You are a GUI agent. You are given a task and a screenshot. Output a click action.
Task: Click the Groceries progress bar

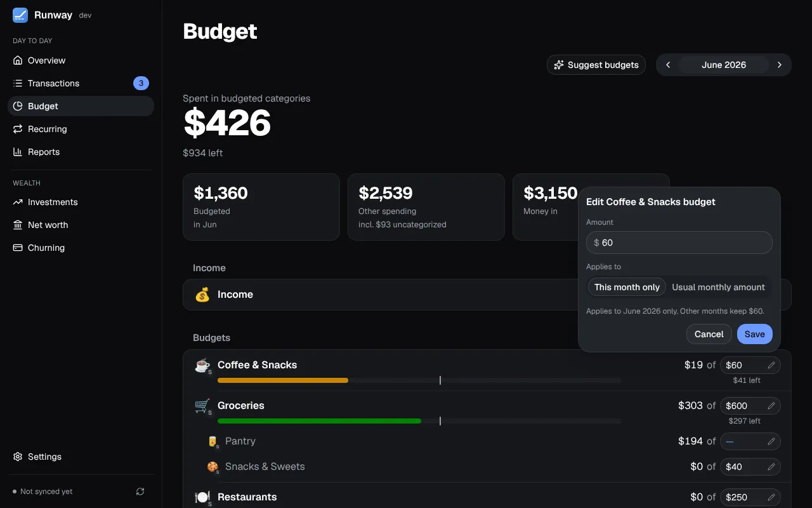click(419, 421)
